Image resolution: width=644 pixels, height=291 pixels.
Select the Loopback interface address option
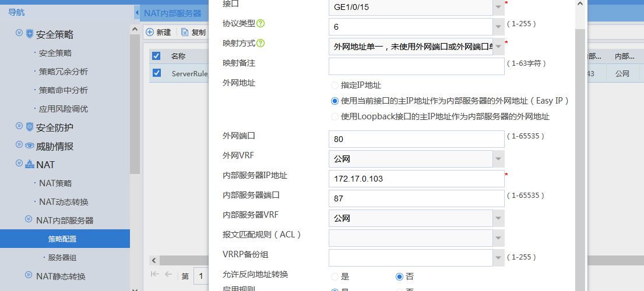coord(335,116)
